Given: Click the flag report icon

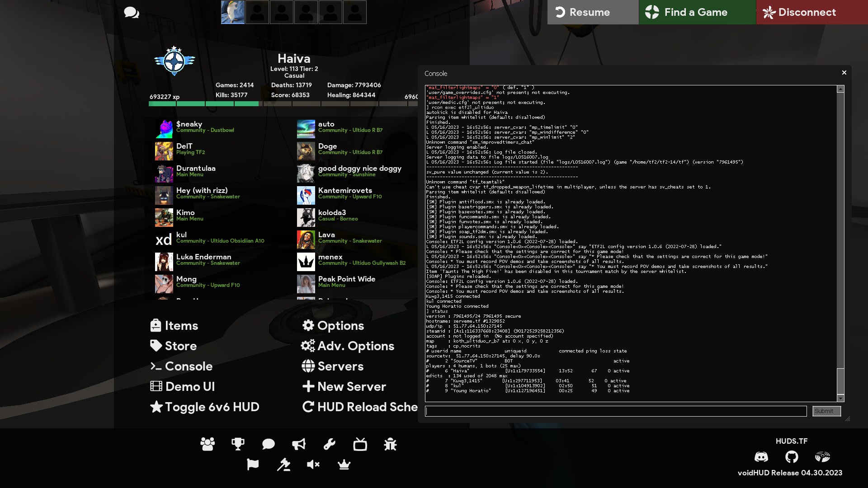Looking at the screenshot, I should 253,465.
